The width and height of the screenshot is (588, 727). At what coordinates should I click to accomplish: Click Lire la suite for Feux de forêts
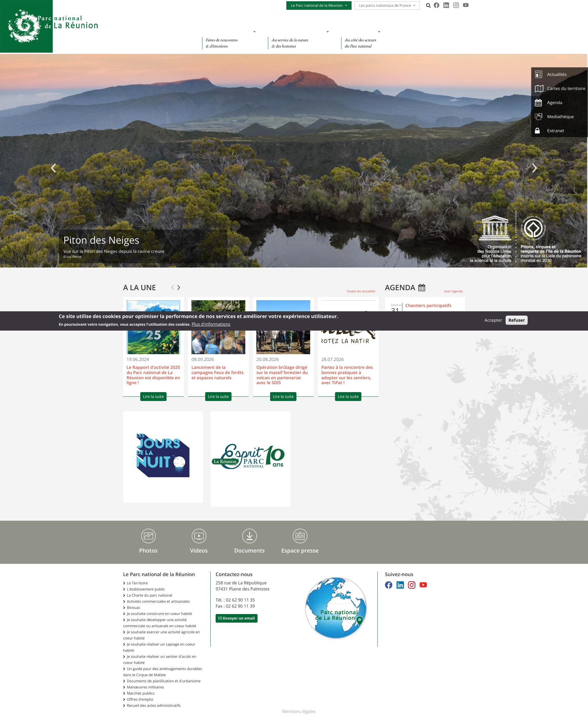(218, 396)
